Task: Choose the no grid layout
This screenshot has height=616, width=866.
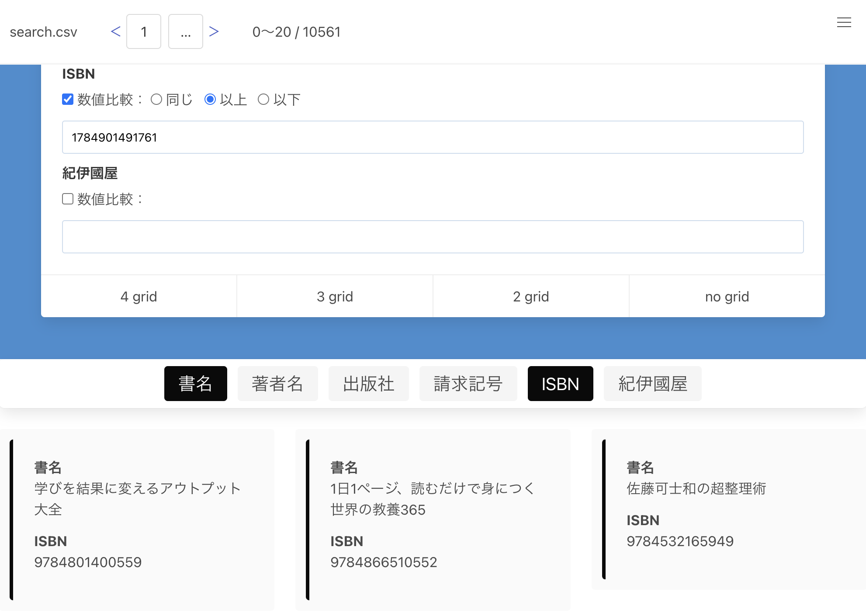Action: 727,296
